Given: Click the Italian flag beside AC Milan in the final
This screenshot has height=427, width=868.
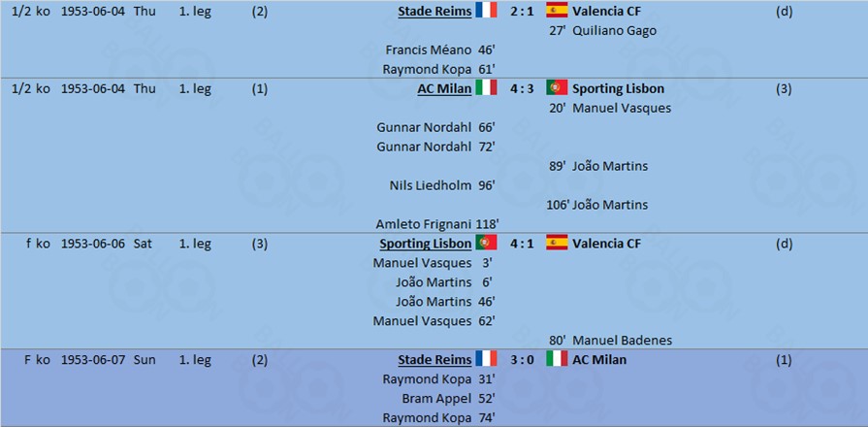Looking at the screenshot, I should click(x=557, y=359).
